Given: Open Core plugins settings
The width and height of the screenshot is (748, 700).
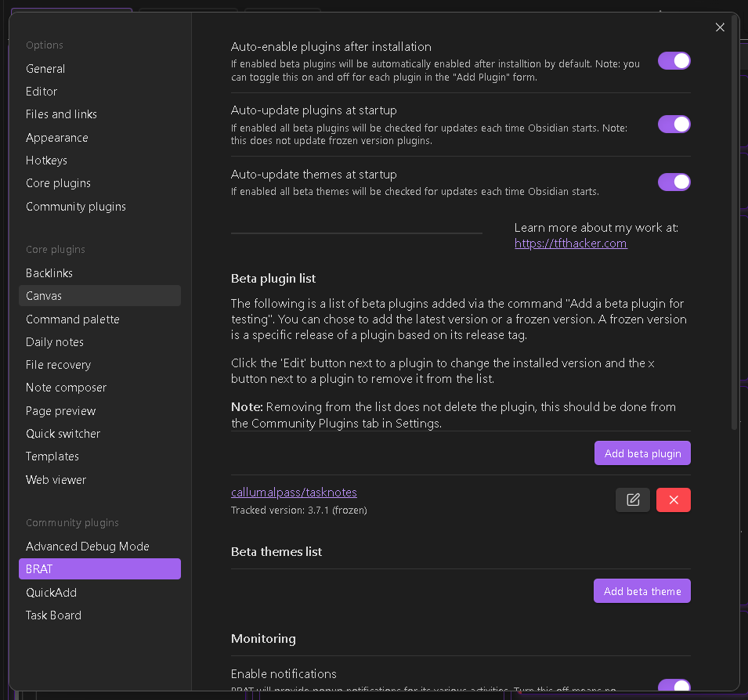Looking at the screenshot, I should tap(99, 183).
